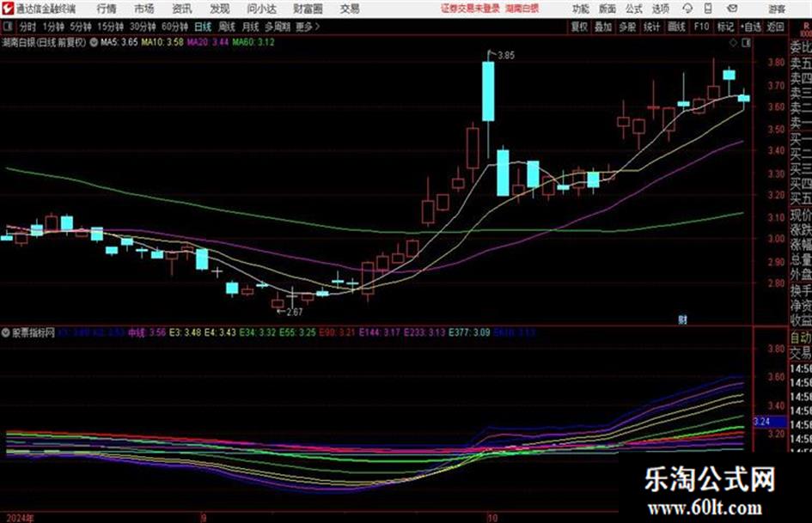Click the 画线 drawing toolbar button
The height and width of the screenshot is (523, 812).
pos(676,27)
